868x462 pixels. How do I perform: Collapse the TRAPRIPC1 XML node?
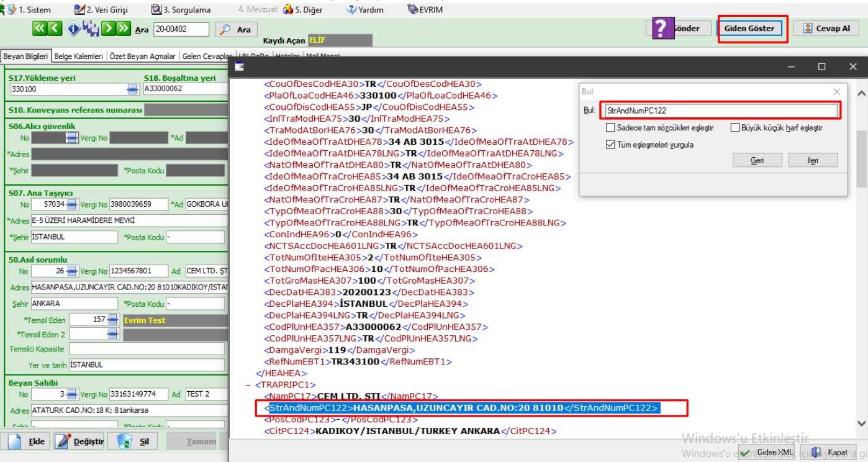click(248, 385)
